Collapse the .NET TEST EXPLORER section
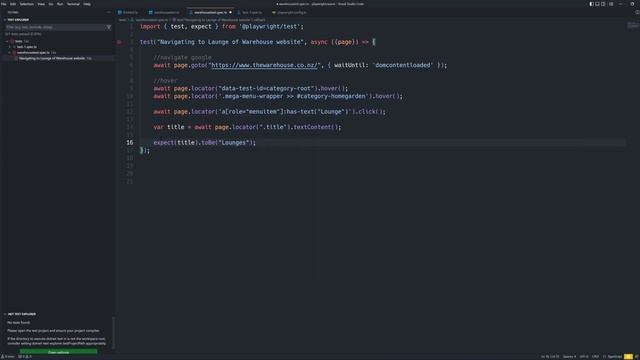 [x=21, y=314]
